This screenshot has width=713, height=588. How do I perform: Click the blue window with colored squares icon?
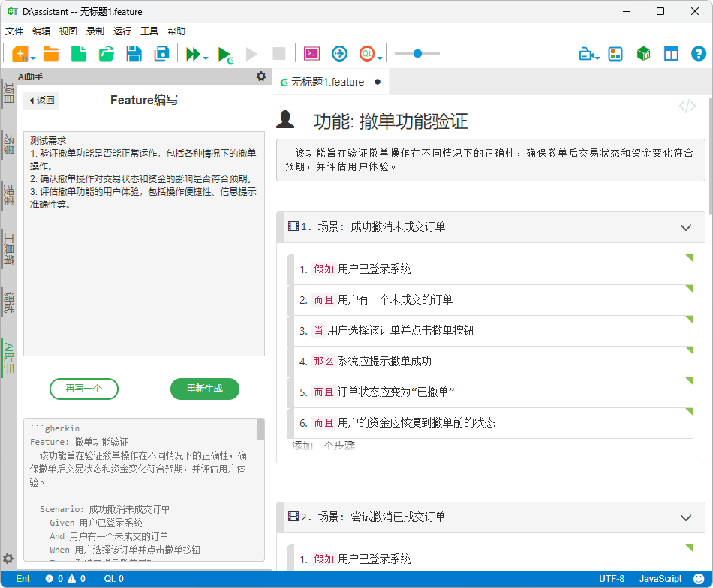pos(615,54)
